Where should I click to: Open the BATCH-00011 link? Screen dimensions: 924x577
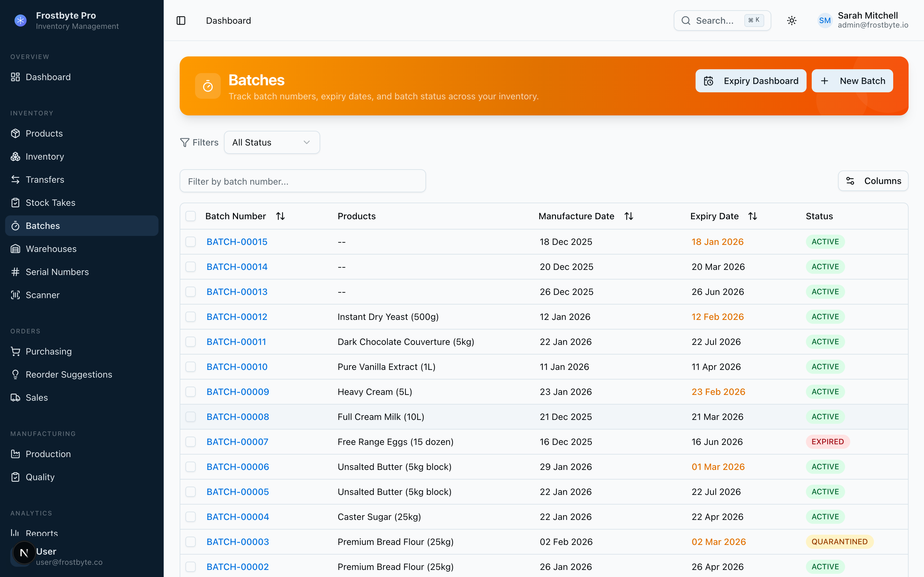coord(236,341)
